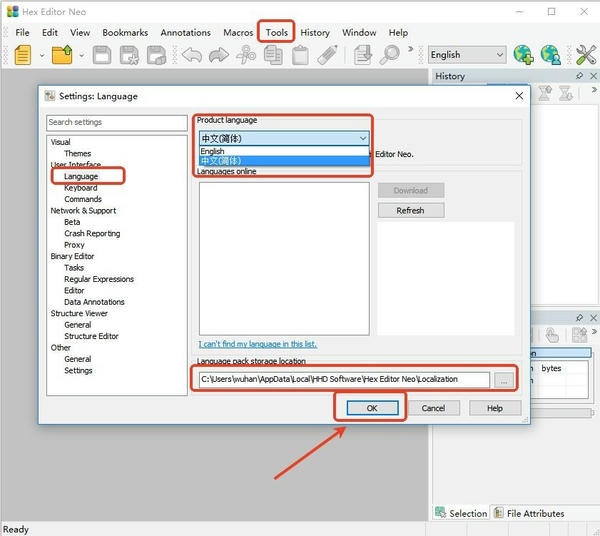
Task: Select Data Annotations in the settings tree
Action: (94, 302)
